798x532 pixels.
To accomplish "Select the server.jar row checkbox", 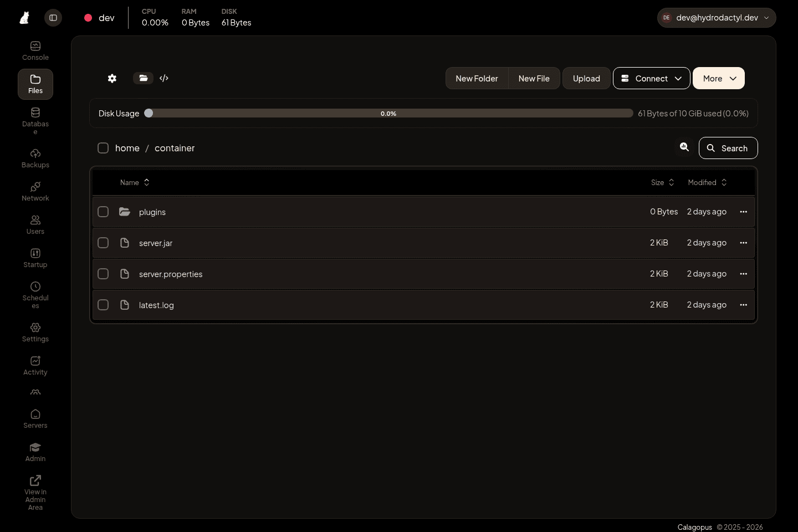I will click(x=103, y=243).
